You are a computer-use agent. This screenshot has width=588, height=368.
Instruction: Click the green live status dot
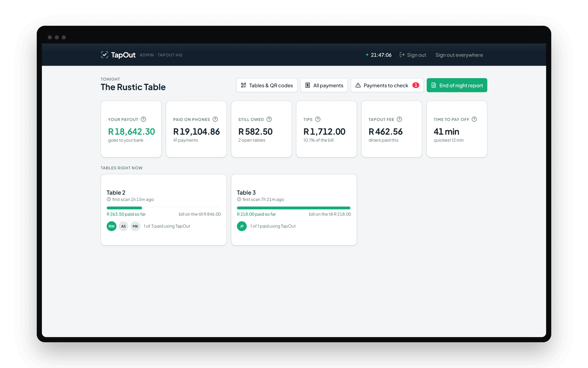coord(367,55)
